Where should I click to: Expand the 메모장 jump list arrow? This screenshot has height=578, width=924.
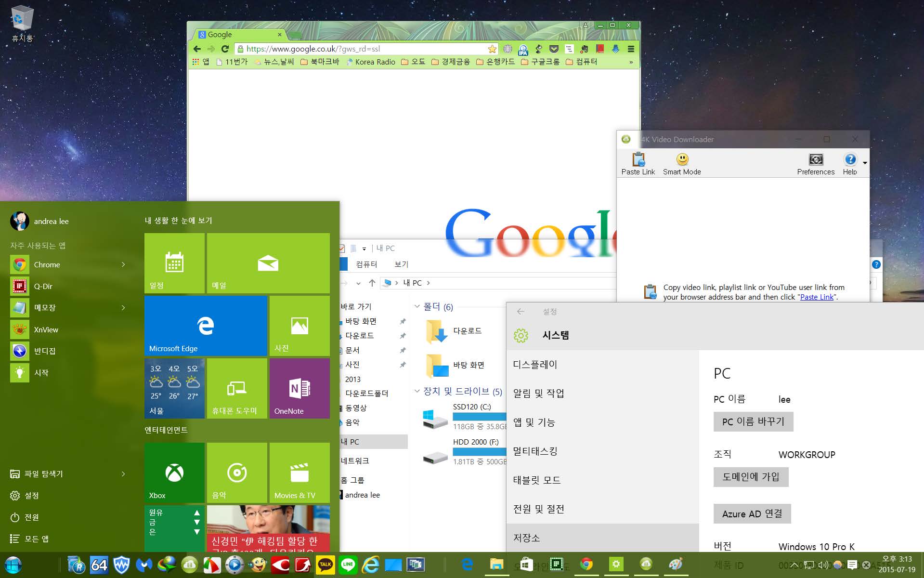(x=123, y=307)
